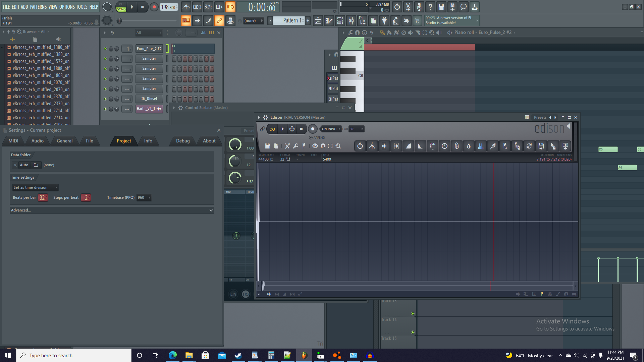Click Edison record button
Screen dimensions: 644x362
(x=313, y=129)
